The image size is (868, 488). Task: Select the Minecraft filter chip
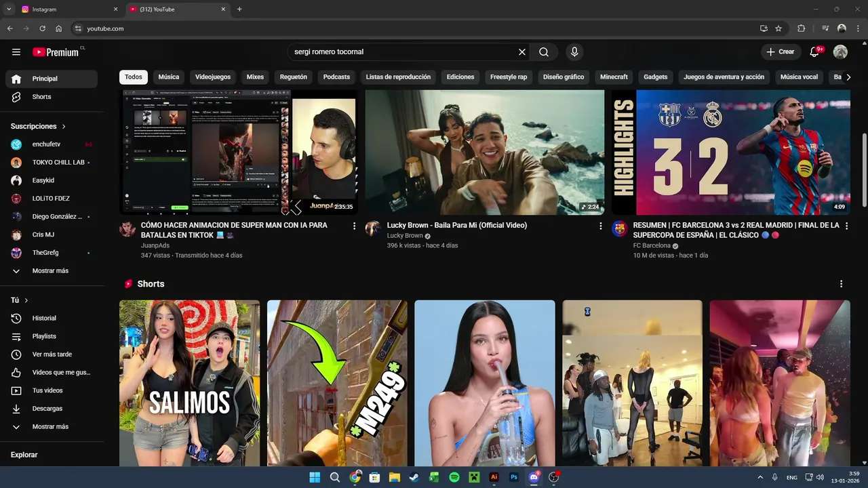[x=614, y=77]
